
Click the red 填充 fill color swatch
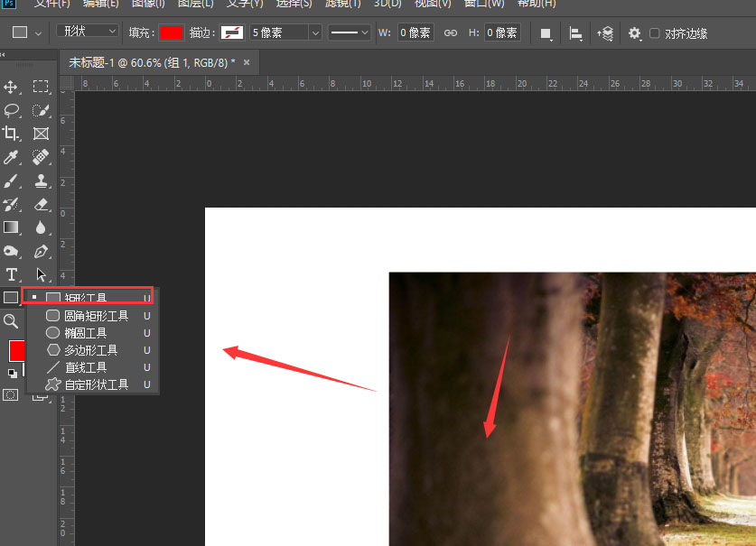pos(169,32)
